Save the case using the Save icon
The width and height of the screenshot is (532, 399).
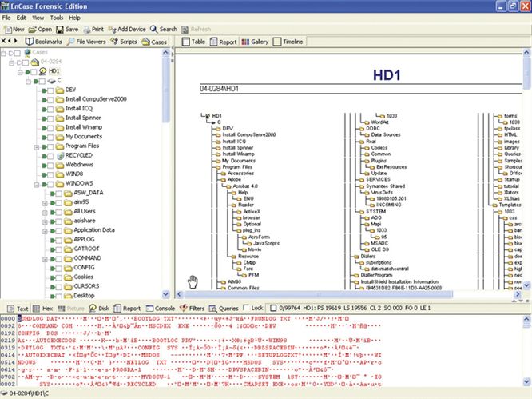60,30
